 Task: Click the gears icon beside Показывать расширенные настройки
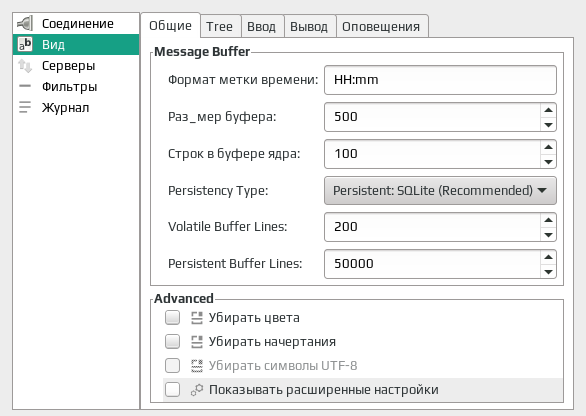point(197,389)
